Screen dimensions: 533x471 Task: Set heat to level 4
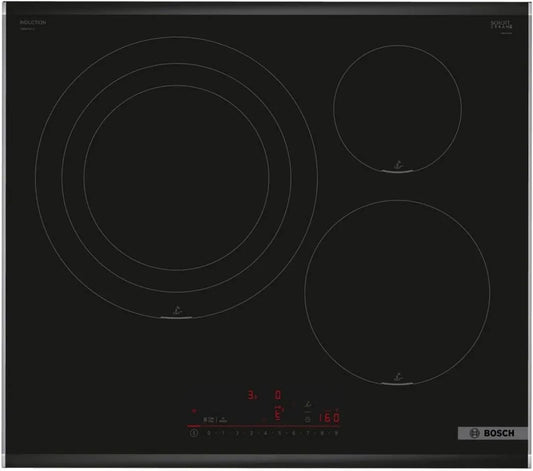click(265, 433)
